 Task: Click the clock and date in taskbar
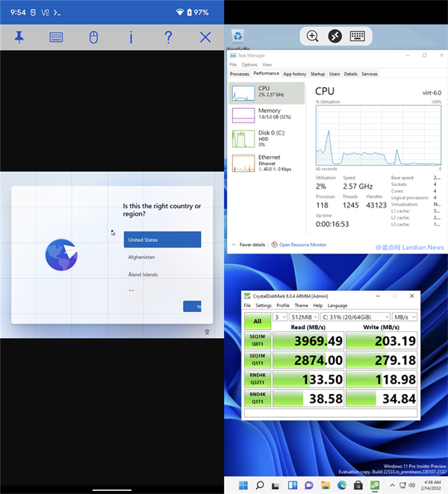[432, 485]
